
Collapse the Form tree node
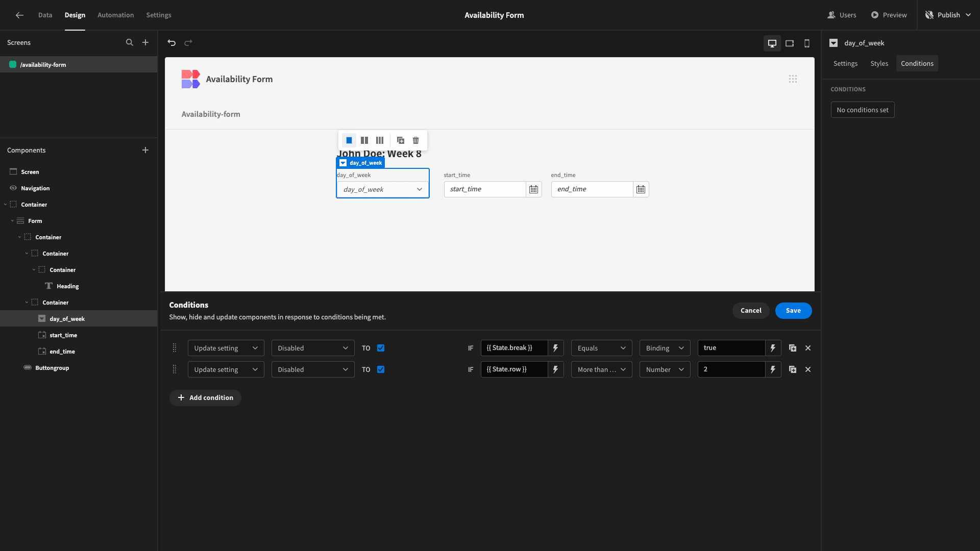point(12,221)
